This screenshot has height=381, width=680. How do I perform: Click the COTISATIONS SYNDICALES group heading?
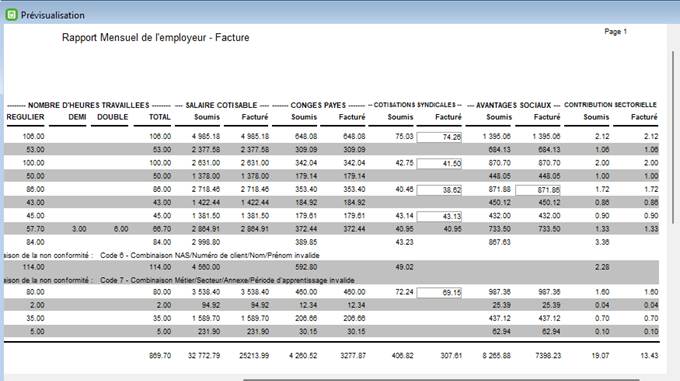click(415, 105)
